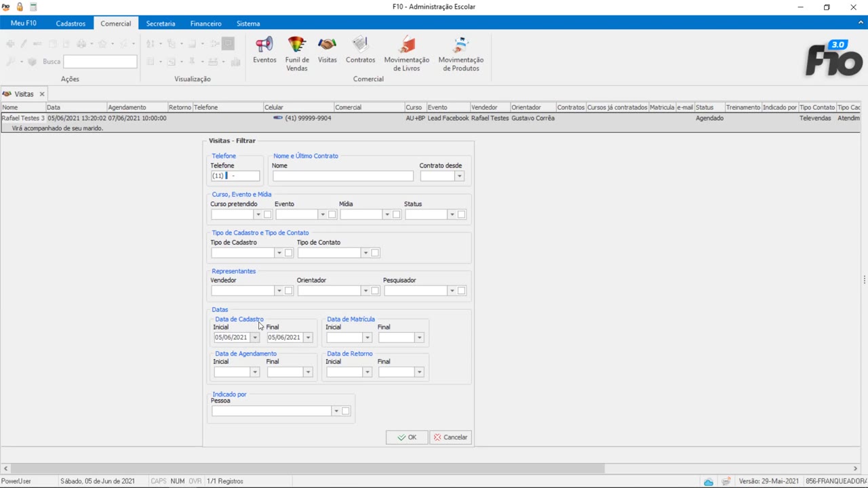This screenshot has width=868, height=488.
Task: Tick the Pesquisador checkbox
Action: point(462,291)
